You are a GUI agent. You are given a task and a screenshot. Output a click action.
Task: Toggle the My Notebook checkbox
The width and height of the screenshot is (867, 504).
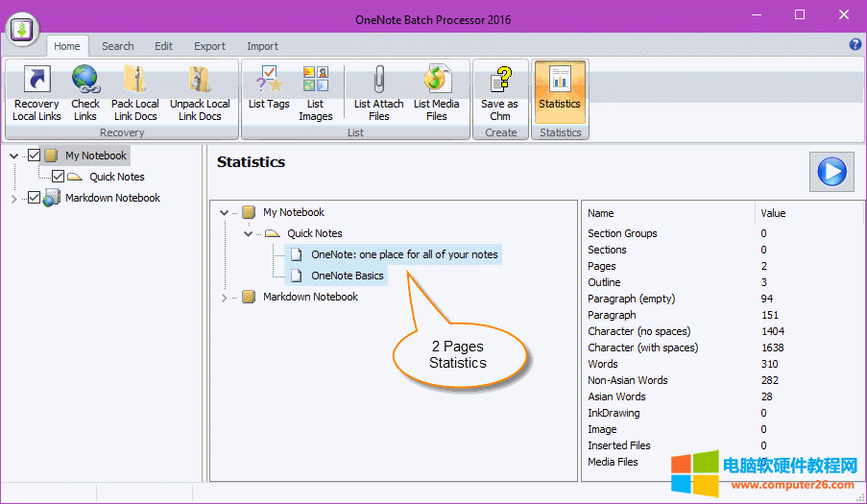[x=35, y=156]
